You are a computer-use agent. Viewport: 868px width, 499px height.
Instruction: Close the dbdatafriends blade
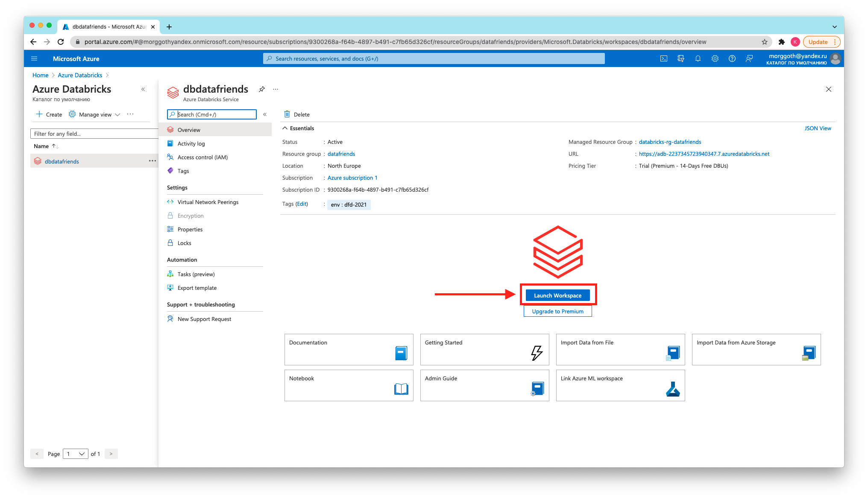click(x=829, y=89)
